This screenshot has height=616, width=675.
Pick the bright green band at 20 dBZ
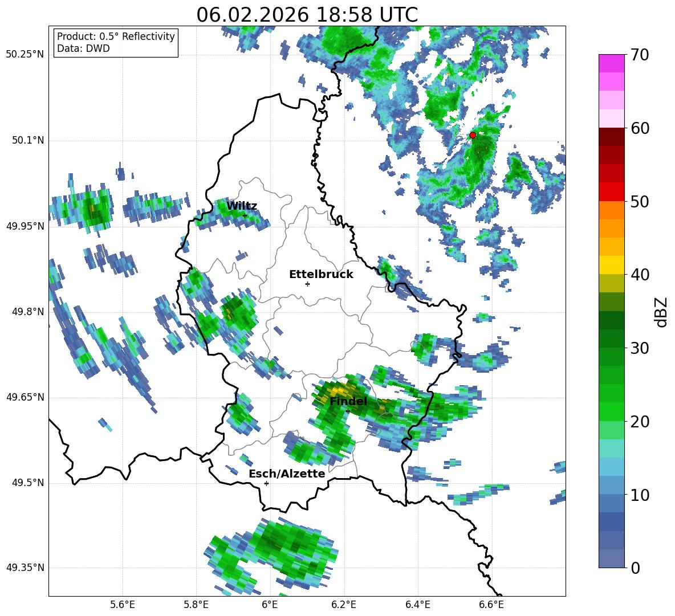click(611, 412)
